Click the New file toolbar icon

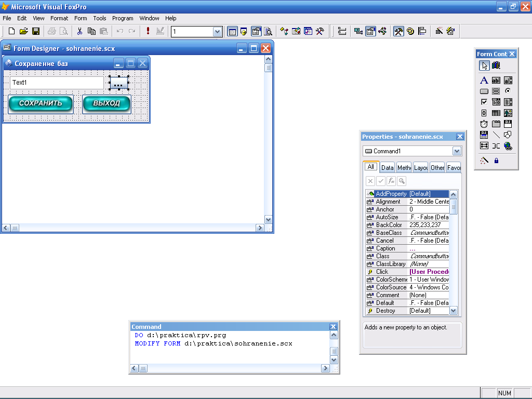11,31
